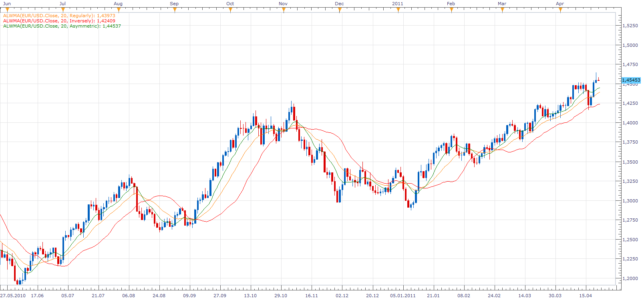644x300 pixels.
Task: Click the 24.08 date axis label
Action: coord(159,296)
